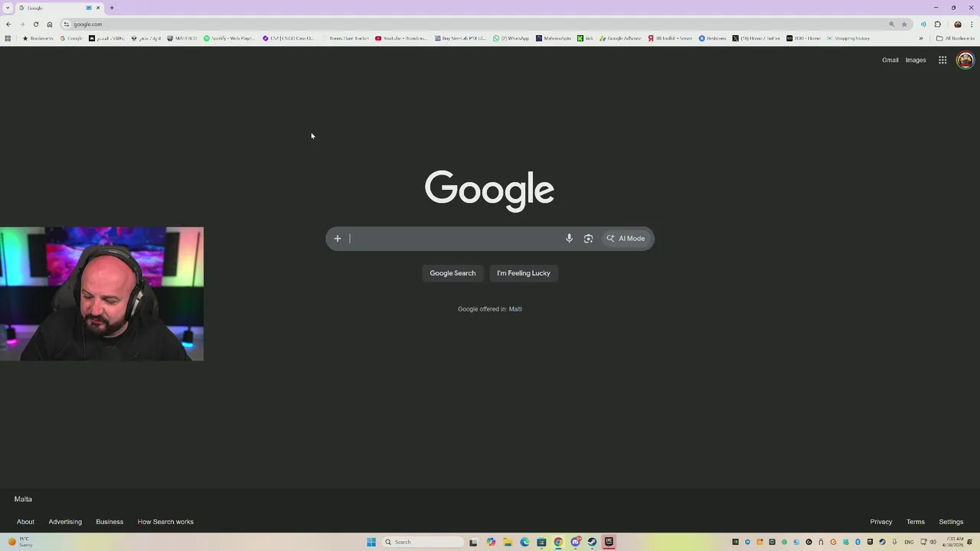980x551 pixels.
Task: Expand hidden bookmarks chevron
Action: click(x=921, y=38)
